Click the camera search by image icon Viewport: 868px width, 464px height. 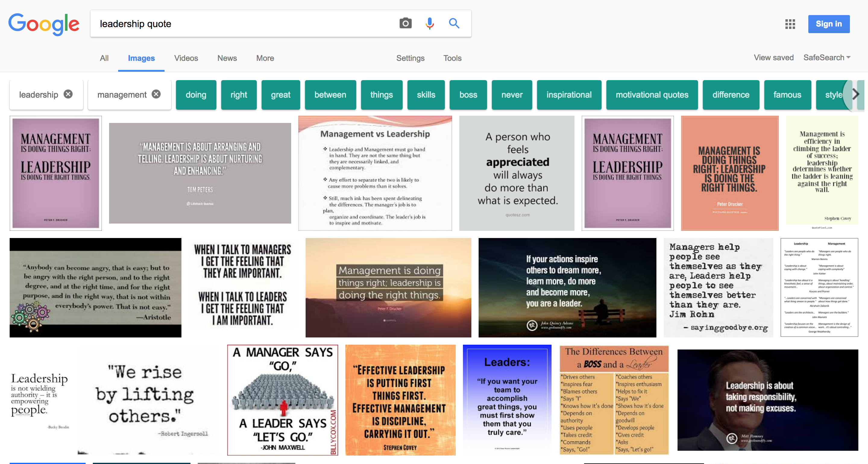pyautogui.click(x=405, y=24)
